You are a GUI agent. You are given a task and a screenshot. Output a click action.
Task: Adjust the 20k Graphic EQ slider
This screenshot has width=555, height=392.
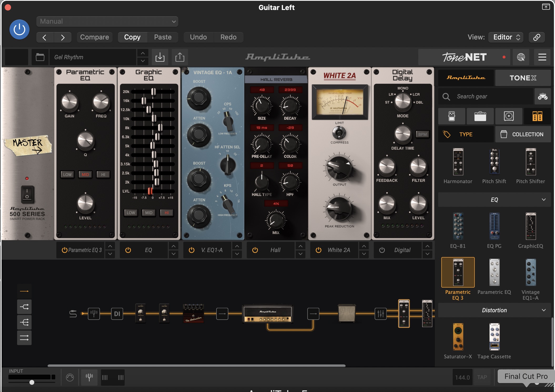click(x=153, y=92)
